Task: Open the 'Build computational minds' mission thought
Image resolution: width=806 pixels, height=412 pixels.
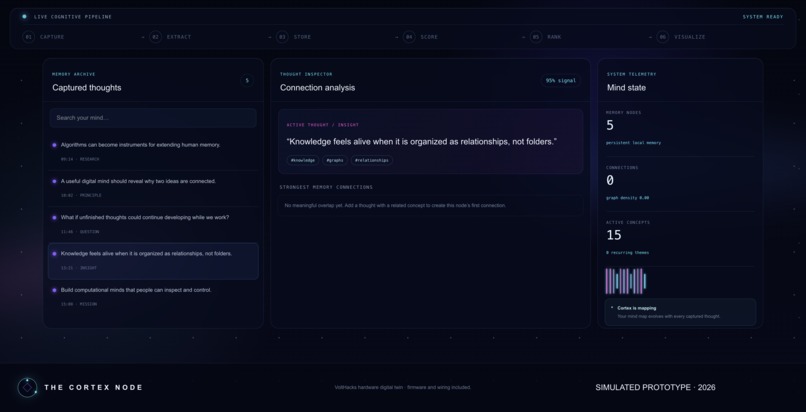Action: tap(153, 297)
